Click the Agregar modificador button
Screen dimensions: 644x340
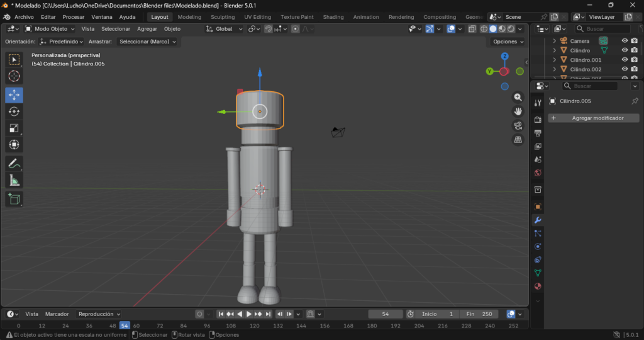594,118
